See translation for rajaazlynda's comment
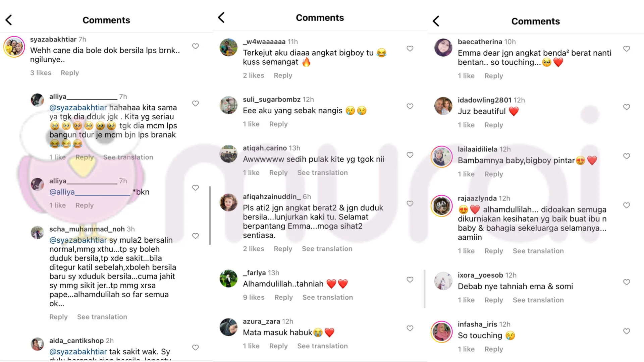Image resolution: width=644 pixels, height=362 pixels. pyautogui.click(x=538, y=251)
